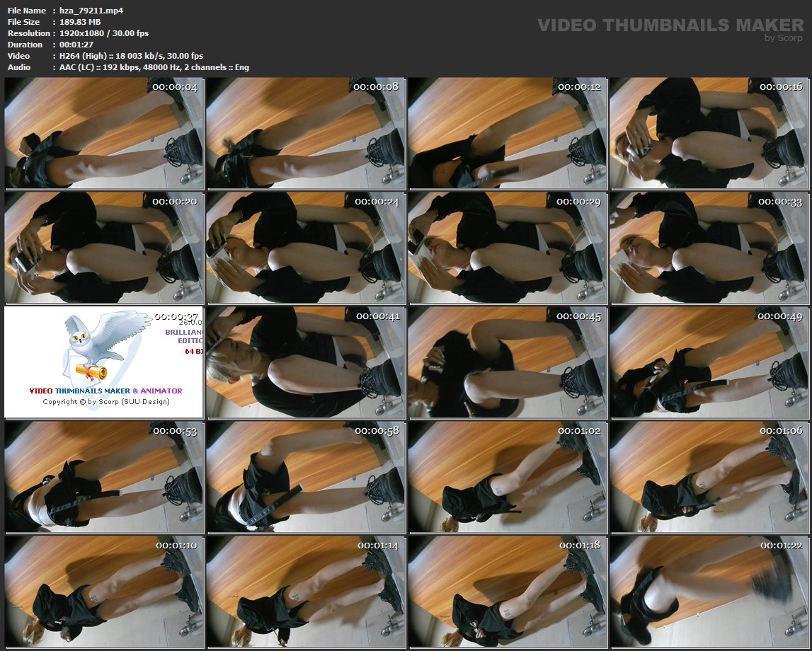
Task: Select the frame at timestamp 00:00:24
Action: tap(305, 248)
